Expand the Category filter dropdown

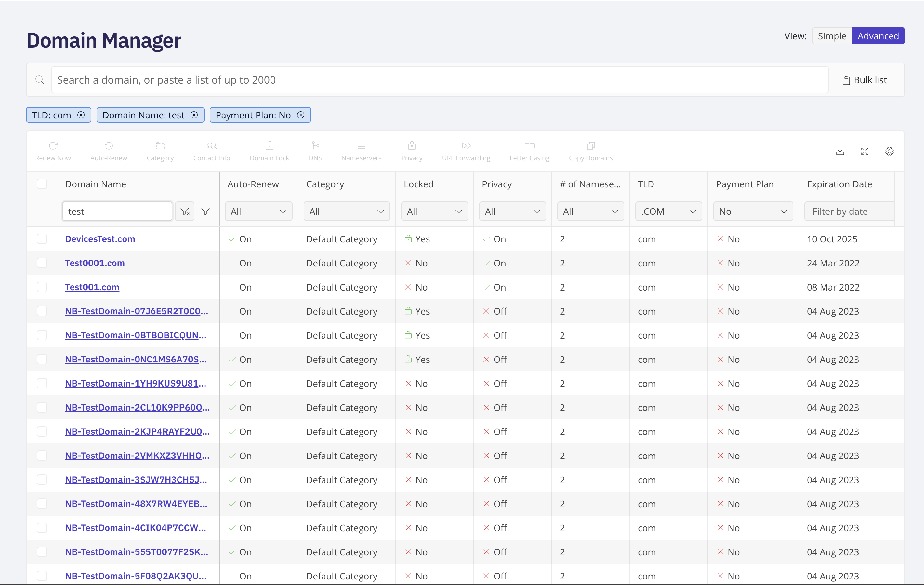[347, 211]
